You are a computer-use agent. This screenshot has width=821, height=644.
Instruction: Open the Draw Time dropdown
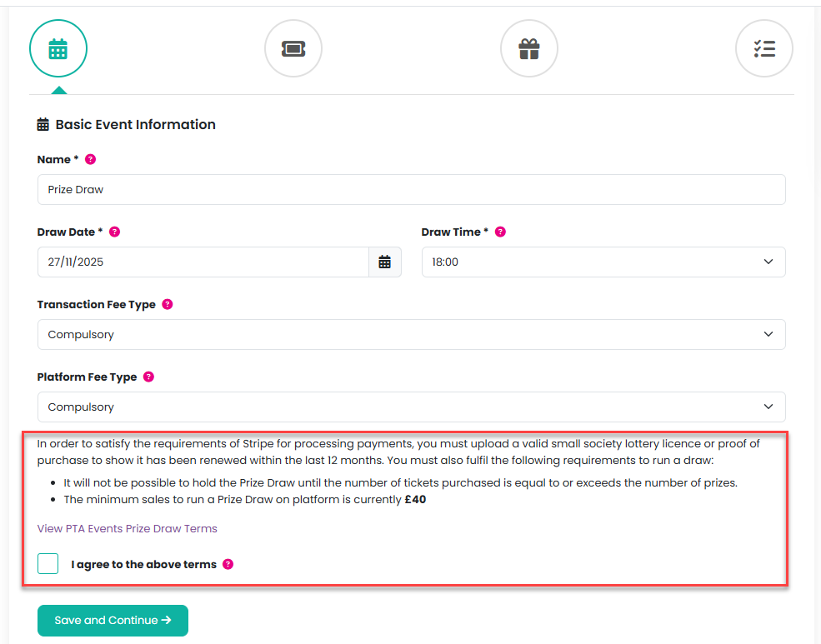[603, 262]
